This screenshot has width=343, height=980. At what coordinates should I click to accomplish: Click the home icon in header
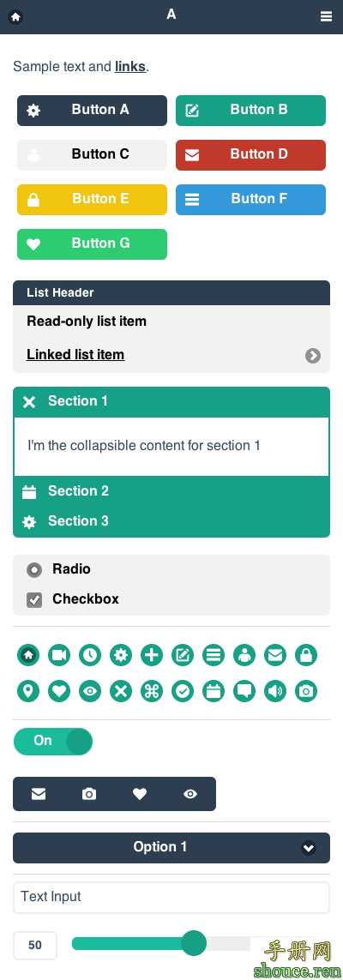pos(15,17)
